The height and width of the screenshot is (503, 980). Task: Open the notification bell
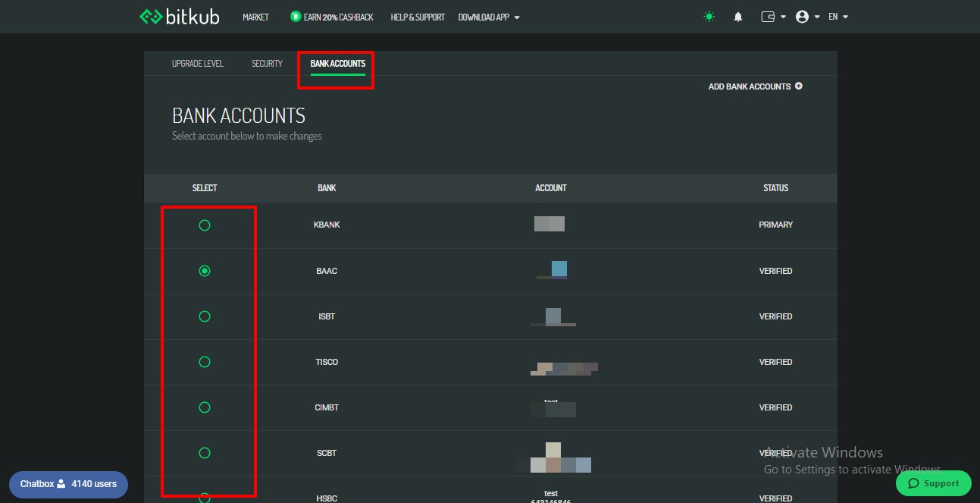pos(737,16)
